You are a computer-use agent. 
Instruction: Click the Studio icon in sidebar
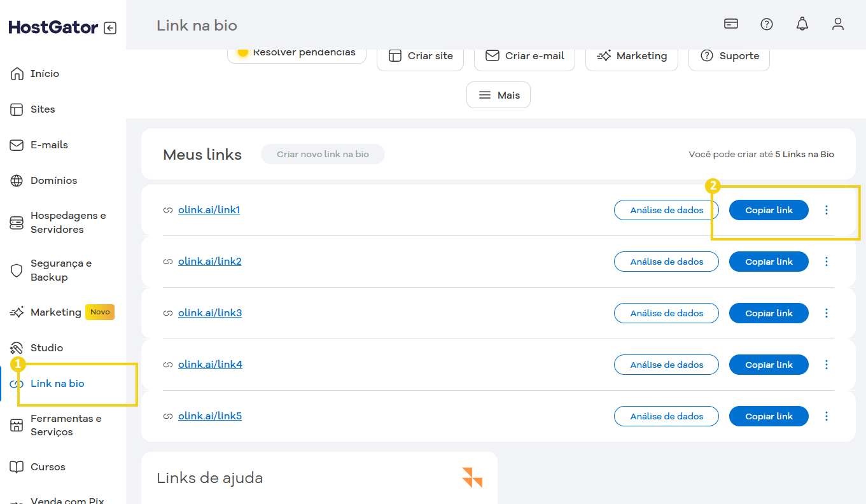17,348
